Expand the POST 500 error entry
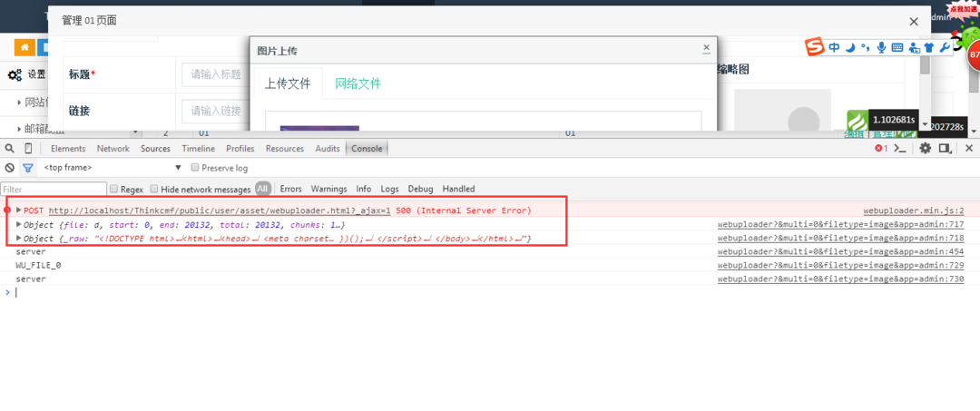 [19, 210]
